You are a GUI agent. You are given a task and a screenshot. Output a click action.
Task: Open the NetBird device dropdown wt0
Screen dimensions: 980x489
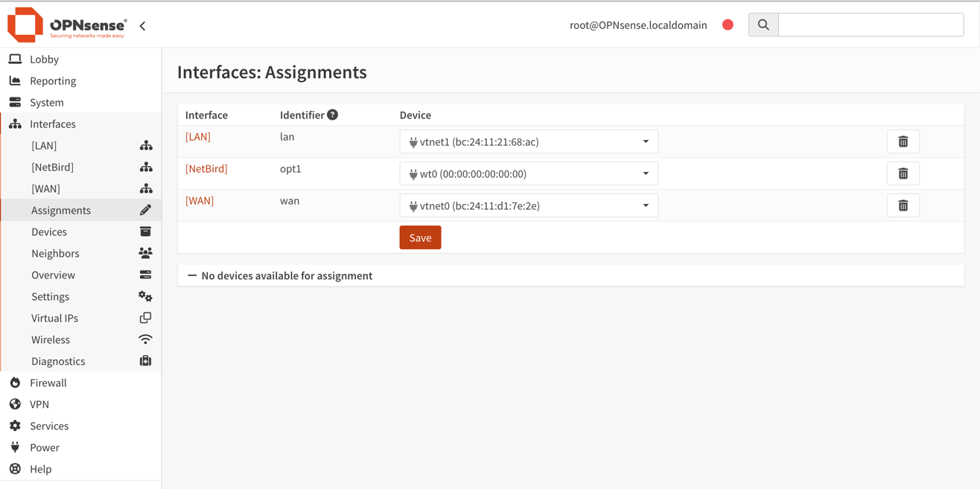coord(529,173)
